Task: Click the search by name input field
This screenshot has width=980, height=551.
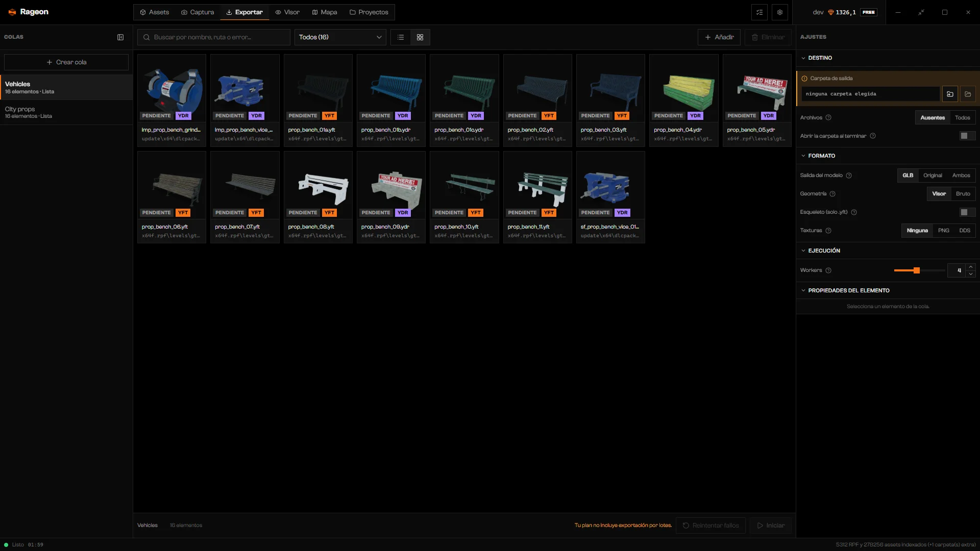Action: coord(214,37)
